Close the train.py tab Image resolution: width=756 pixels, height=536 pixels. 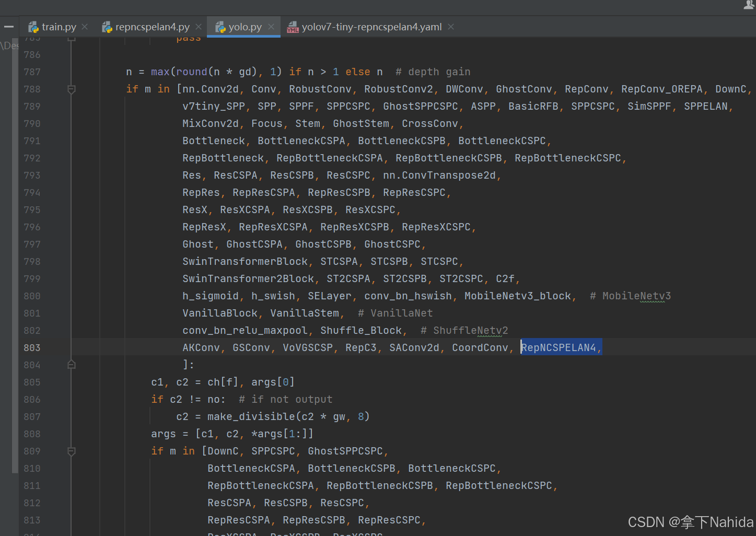point(85,27)
